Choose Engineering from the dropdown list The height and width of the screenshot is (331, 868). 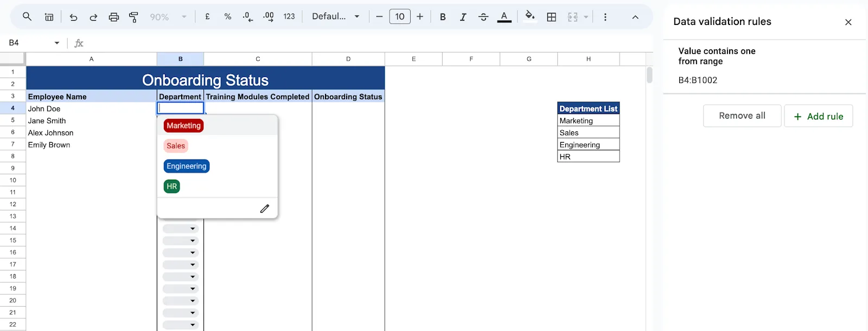click(187, 166)
